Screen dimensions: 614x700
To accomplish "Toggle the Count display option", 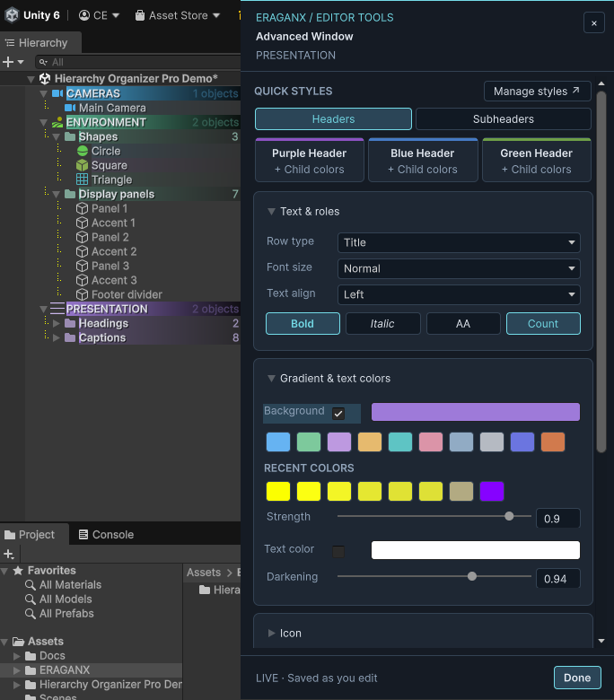I will pos(543,324).
